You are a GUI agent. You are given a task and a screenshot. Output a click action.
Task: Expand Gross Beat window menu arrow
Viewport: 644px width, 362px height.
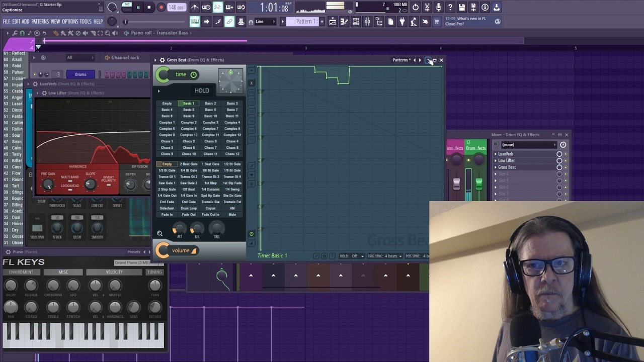point(155,60)
